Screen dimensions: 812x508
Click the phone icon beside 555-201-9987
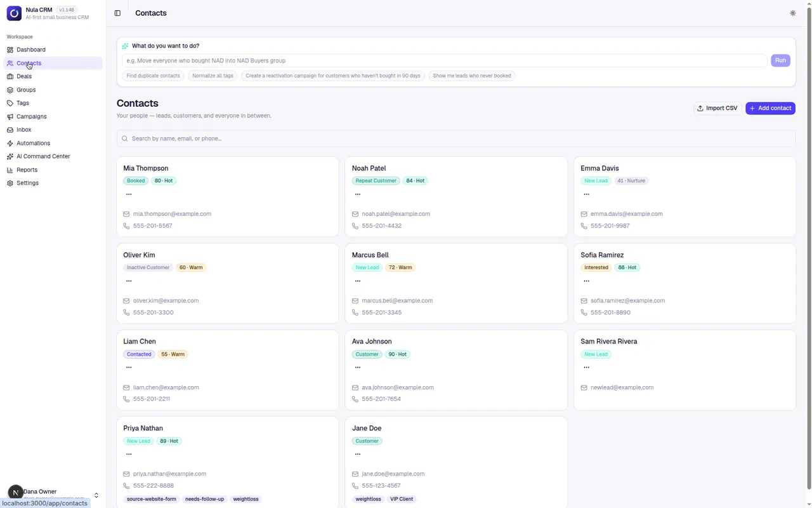[584, 226]
